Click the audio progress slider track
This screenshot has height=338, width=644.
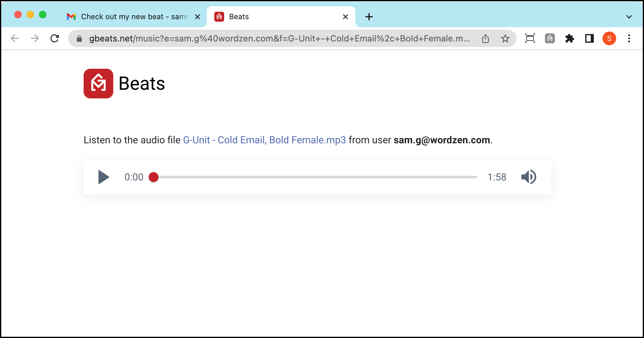[315, 177]
